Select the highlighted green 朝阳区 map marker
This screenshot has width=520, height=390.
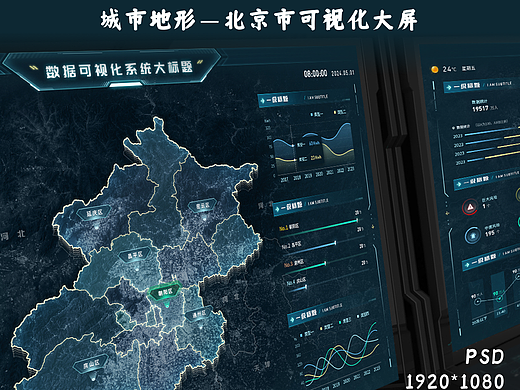[x=165, y=293]
